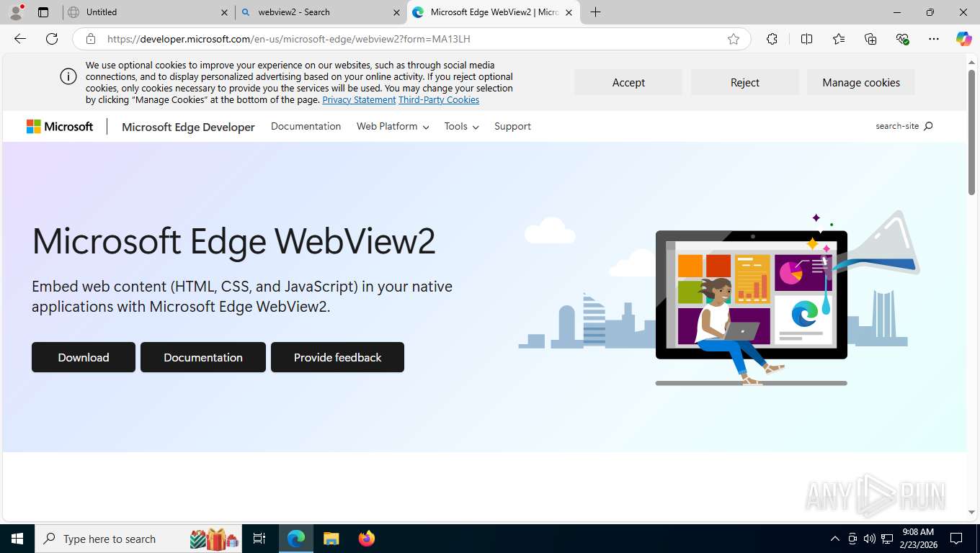Accept optional cookies

pos(628,82)
